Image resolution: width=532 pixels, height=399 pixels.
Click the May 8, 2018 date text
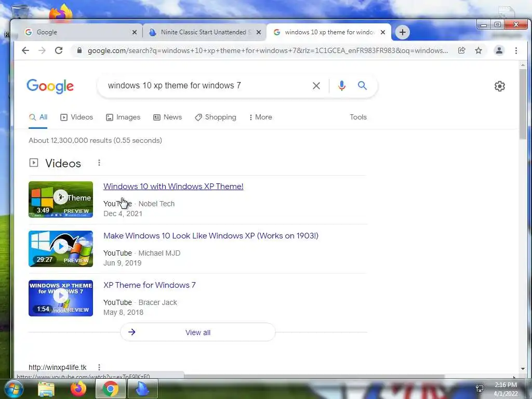click(124, 312)
